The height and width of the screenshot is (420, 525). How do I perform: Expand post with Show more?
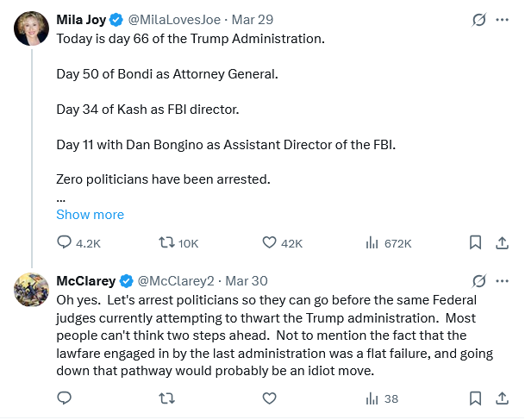90,215
